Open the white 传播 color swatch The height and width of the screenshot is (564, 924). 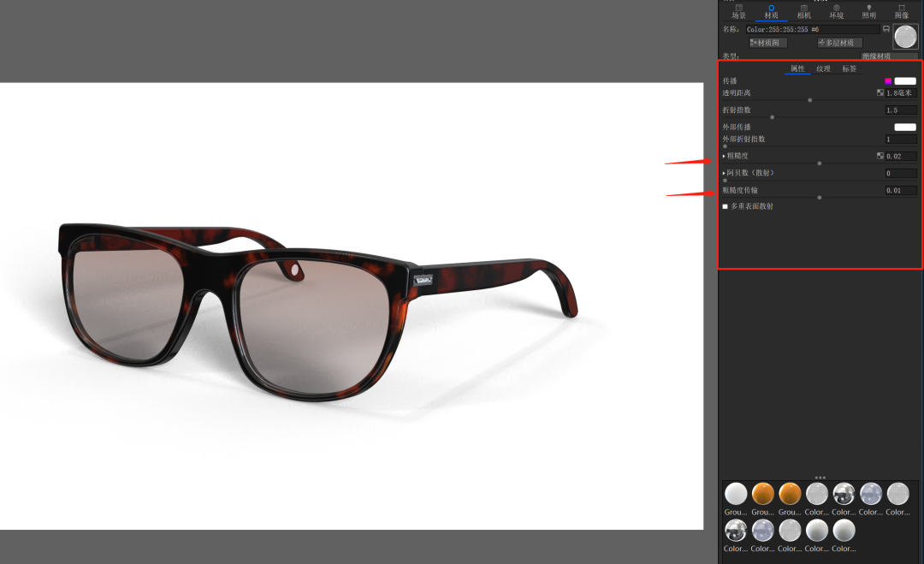tap(905, 81)
